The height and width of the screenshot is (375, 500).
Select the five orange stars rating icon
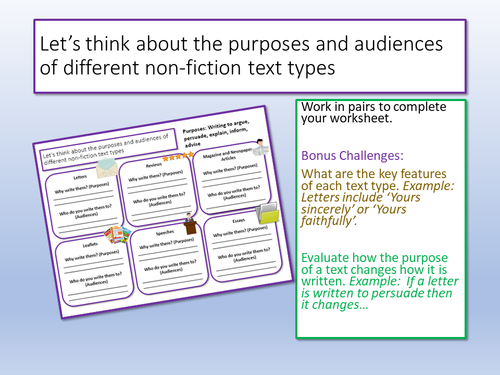pyautogui.click(x=178, y=156)
